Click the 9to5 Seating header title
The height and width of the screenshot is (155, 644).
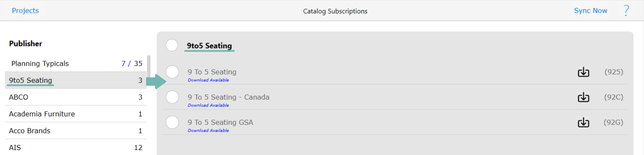pyautogui.click(x=209, y=46)
